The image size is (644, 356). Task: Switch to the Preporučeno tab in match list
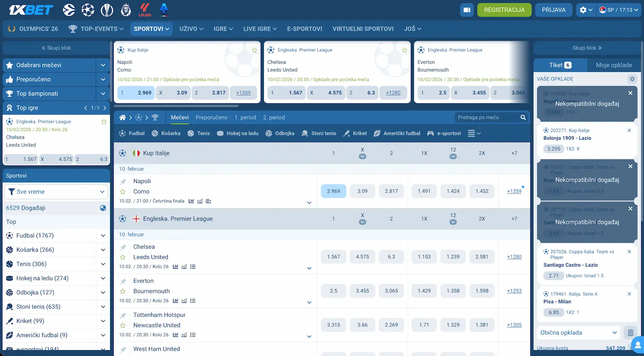[212, 117]
